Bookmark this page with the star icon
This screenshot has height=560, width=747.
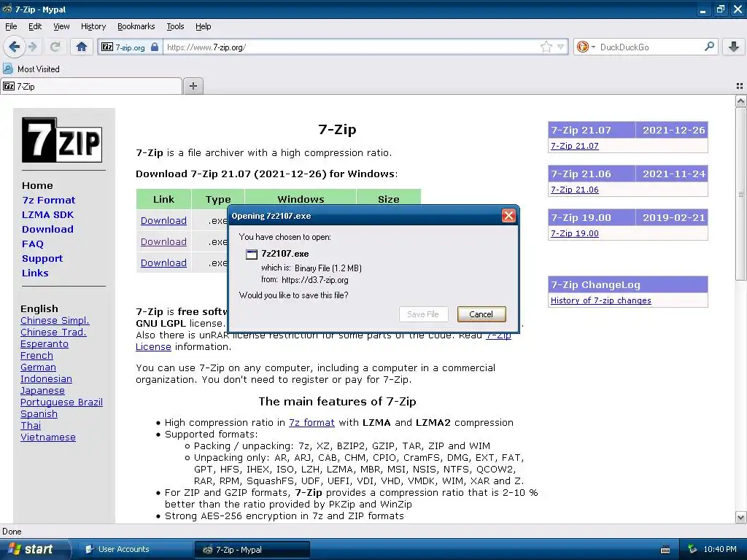546,47
